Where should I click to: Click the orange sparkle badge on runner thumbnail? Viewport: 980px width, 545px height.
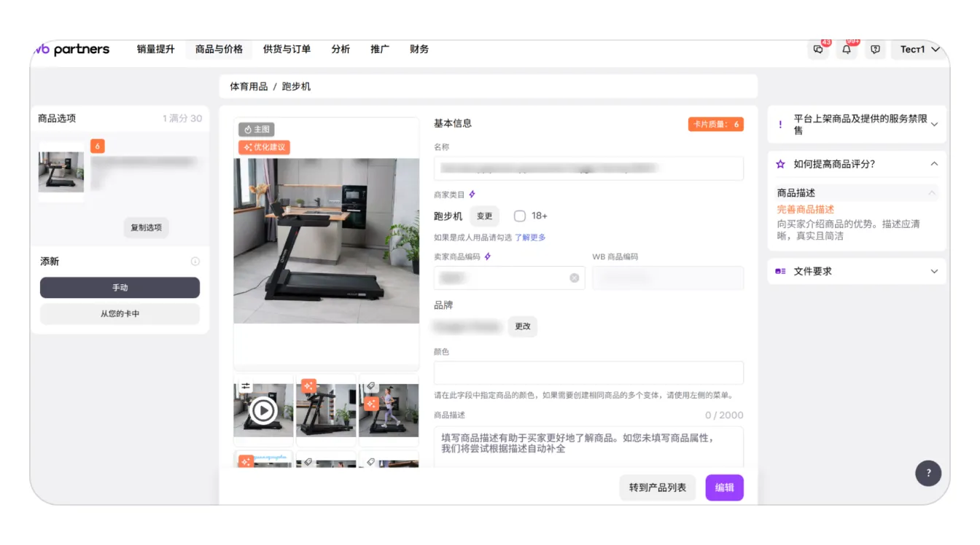click(371, 404)
